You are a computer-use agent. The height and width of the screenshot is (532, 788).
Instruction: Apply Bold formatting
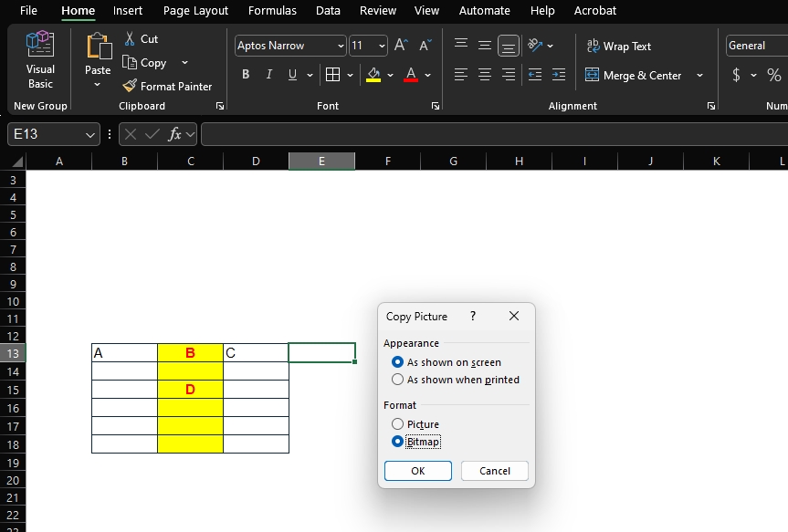pyautogui.click(x=246, y=75)
